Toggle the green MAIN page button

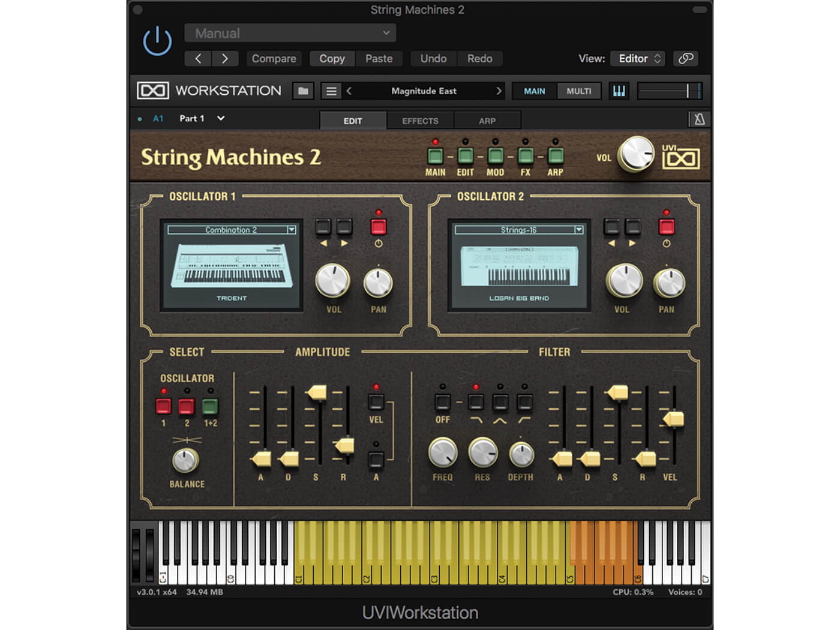435,156
